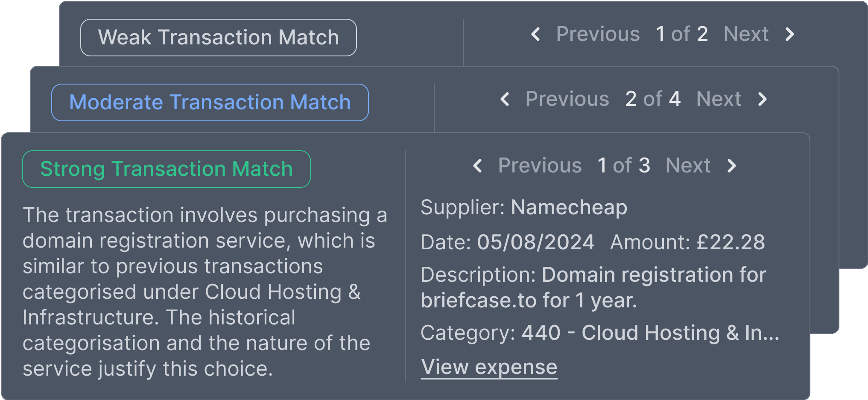Click right chevron arrow on Moderate match card
This screenshot has width=868, height=400.
763,99
